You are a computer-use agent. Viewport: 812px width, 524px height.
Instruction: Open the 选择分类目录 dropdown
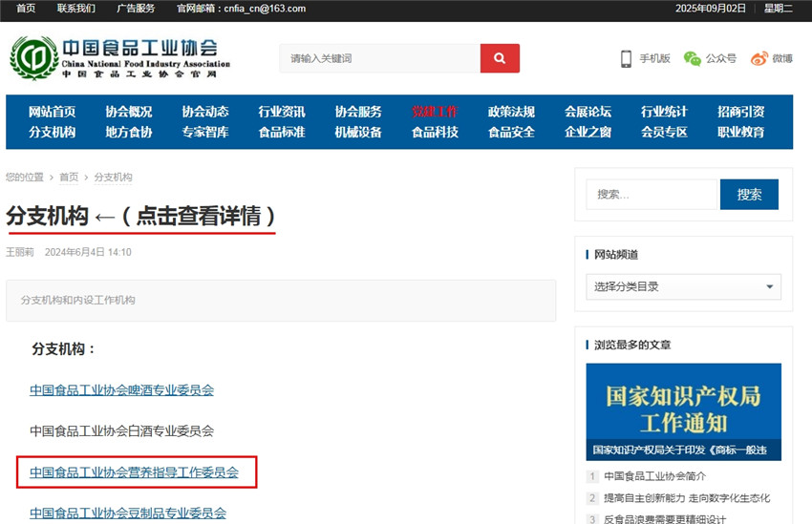click(684, 286)
